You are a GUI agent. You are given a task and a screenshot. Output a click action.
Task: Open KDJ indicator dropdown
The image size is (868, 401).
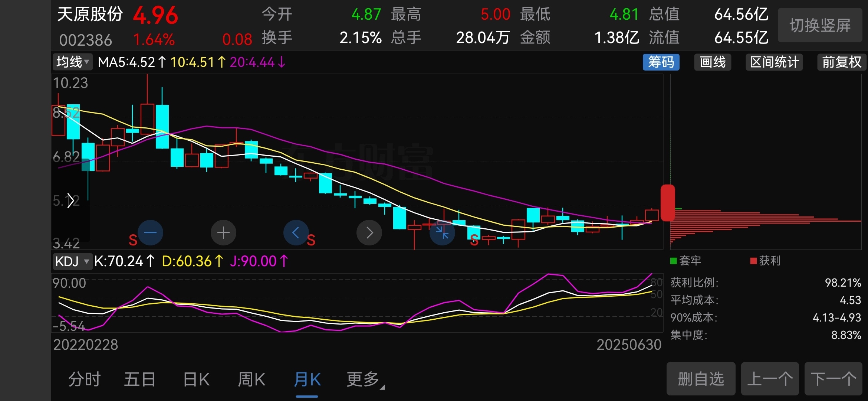pyautogui.click(x=72, y=261)
